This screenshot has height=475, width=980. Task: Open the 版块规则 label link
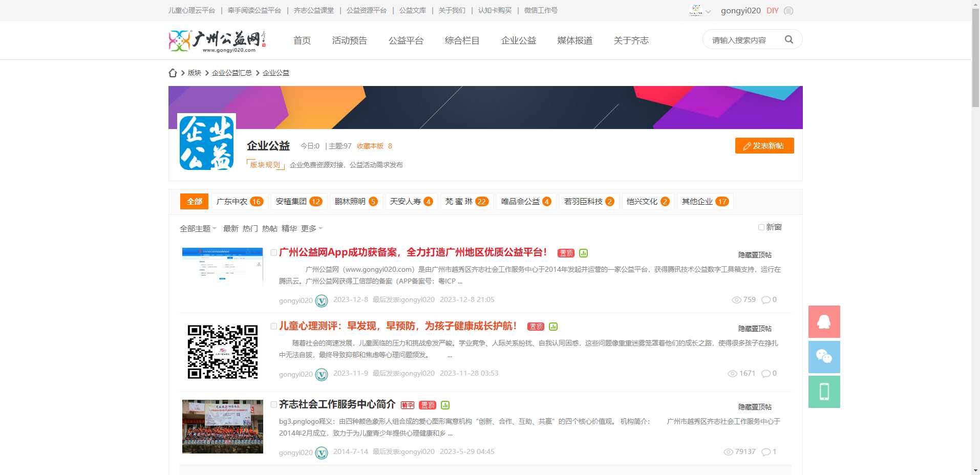point(265,165)
